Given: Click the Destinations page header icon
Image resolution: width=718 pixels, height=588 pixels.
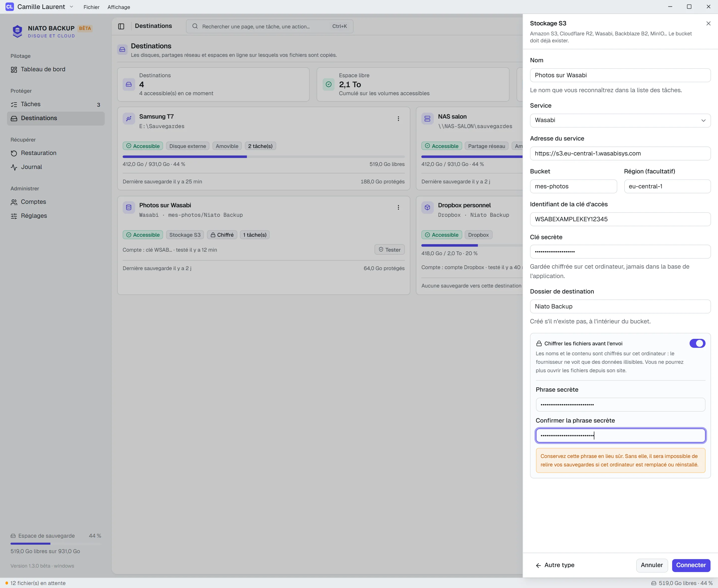Looking at the screenshot, I should point(122,49).
